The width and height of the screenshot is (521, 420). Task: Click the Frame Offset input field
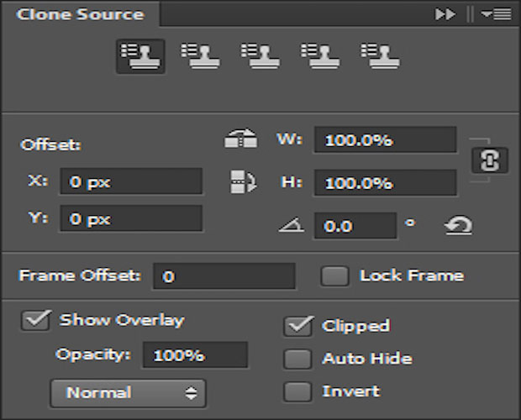coord(224,276)
